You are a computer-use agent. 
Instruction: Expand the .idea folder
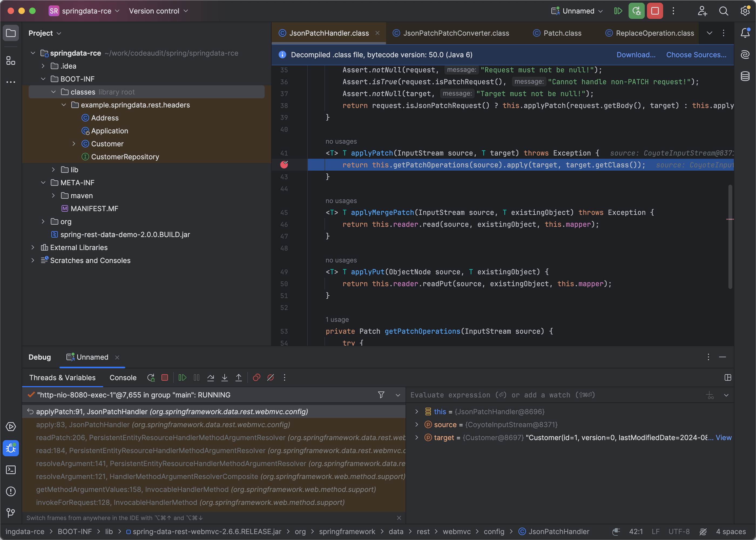(x=43, y=66)
